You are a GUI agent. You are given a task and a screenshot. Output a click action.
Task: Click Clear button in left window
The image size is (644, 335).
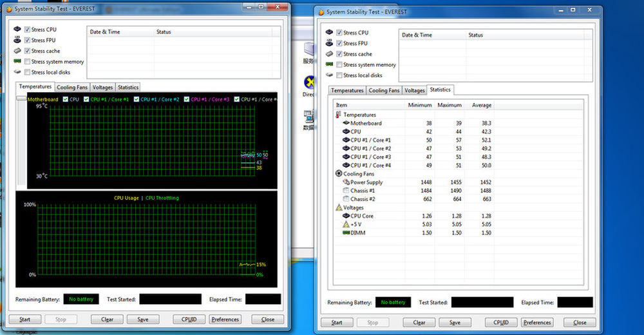click(x=107, y=320)
